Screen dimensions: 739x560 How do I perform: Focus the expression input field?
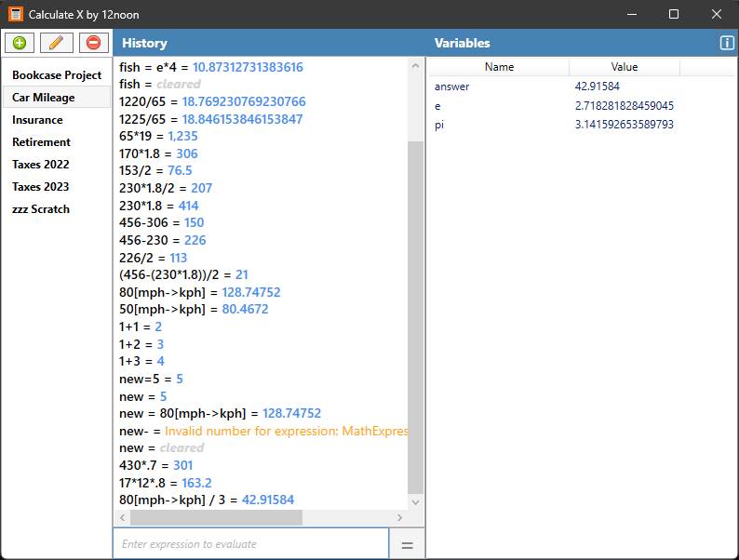(250, 544)
